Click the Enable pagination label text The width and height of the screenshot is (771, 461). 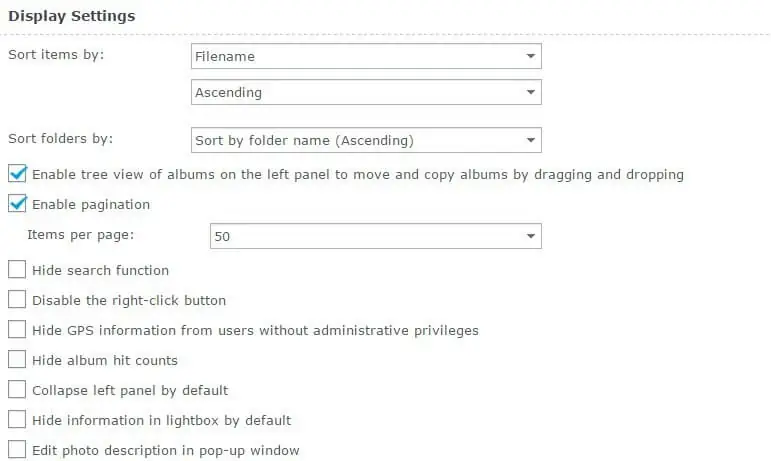[91, 204]
